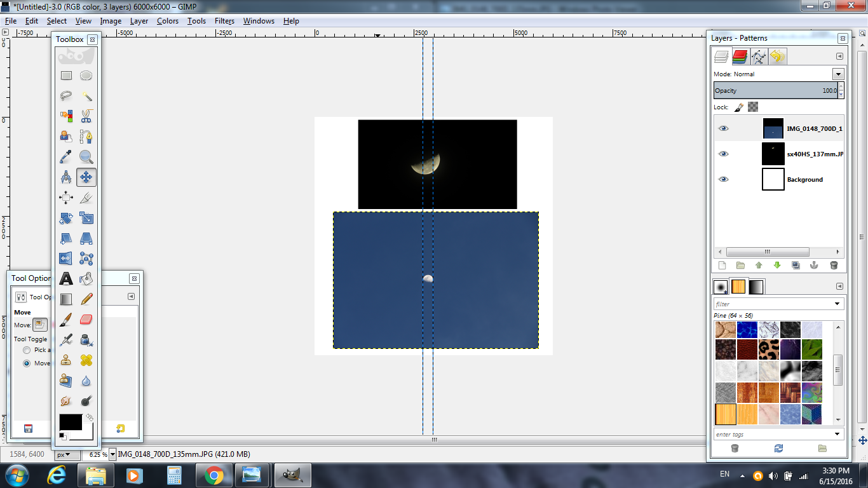
Task: Adjust the layer Opacity slider
Action: click(x=776, y=90)
